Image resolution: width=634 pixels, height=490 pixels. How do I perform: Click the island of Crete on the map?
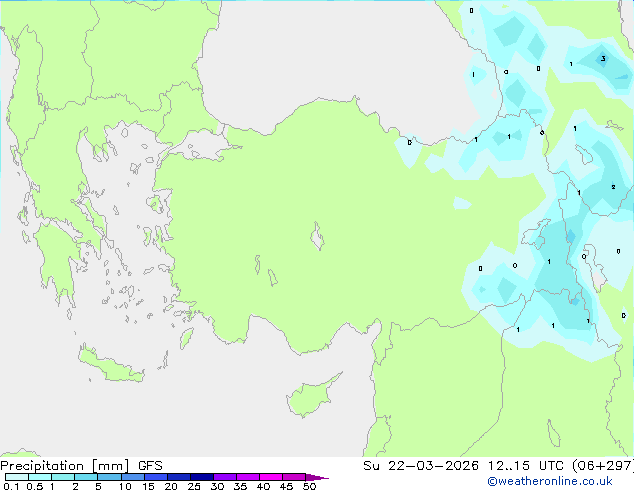tap(110, 365)
